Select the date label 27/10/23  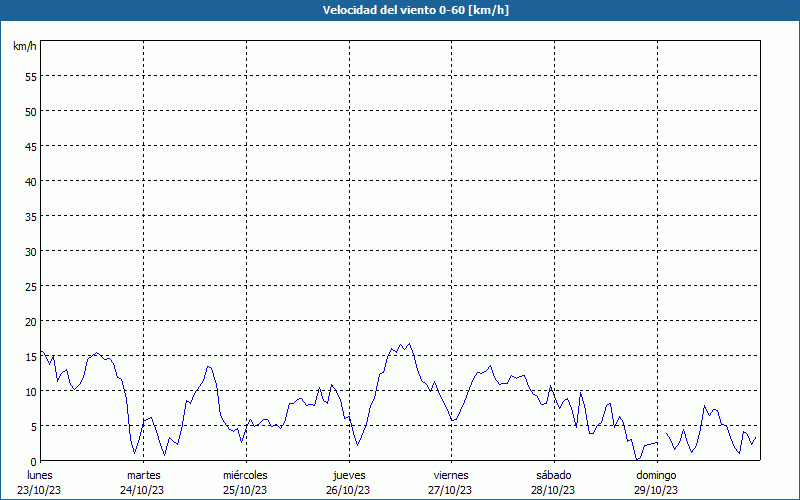(451, 490)
